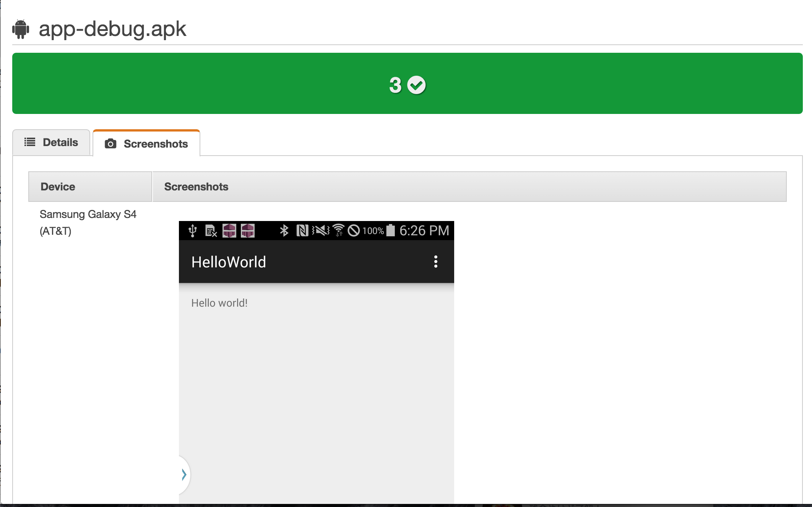Screen dimensions: 812x507
Task: Switch to the Details tab
Action: click(x=52, y=143)
